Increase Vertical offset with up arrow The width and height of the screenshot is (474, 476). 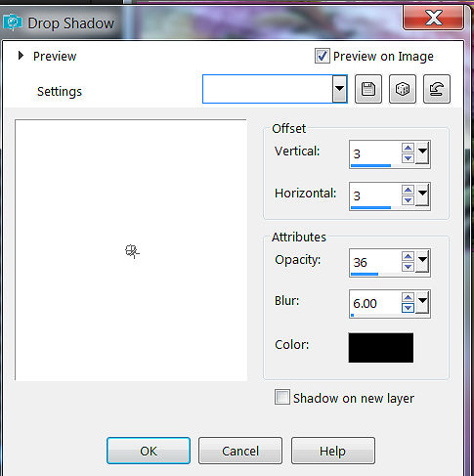408,148
